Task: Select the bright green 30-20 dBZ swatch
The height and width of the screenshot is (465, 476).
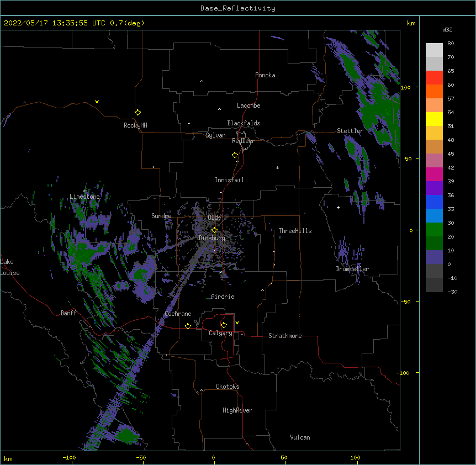Action: click(x=434, y=230)
